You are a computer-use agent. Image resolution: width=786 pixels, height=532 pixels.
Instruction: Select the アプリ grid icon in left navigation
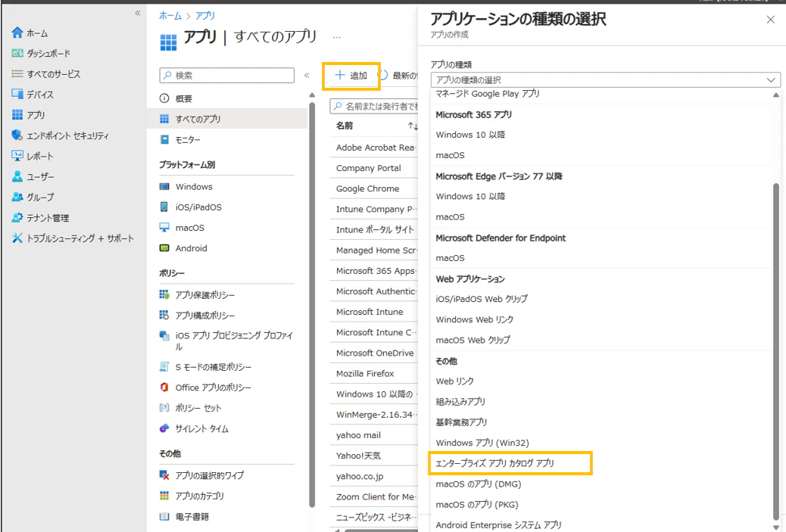[x=17, y=115]
